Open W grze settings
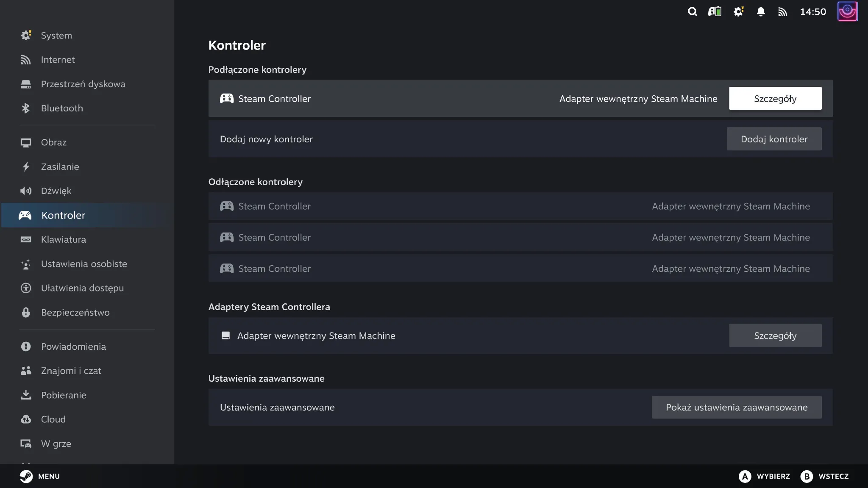This screenshot has width=868, height=488. [87, 444]
